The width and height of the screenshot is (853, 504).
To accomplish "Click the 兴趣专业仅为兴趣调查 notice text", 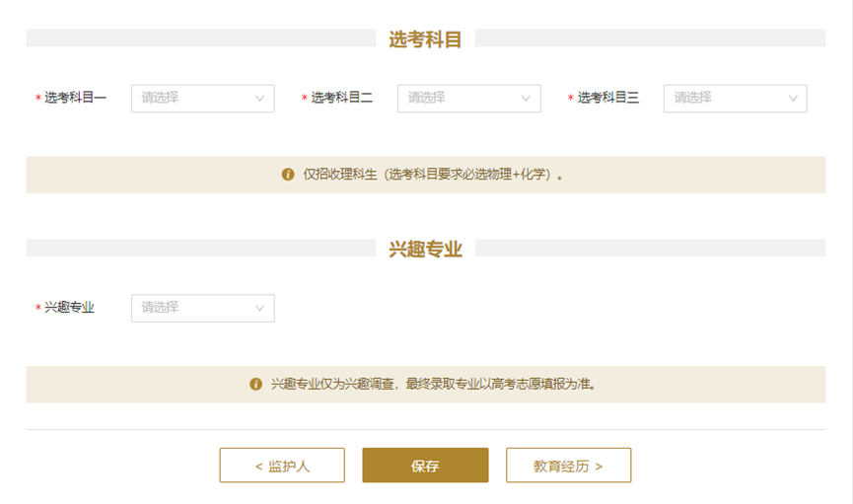I will click(433, 384).
